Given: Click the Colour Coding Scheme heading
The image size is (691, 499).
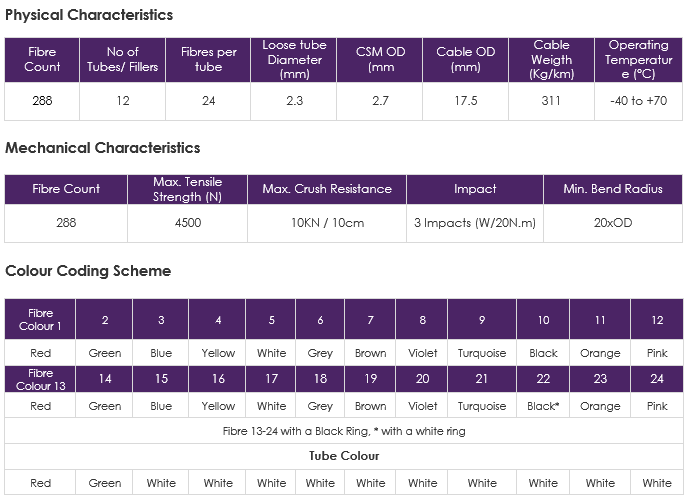Looking at the screenshot, I should 88,271.
